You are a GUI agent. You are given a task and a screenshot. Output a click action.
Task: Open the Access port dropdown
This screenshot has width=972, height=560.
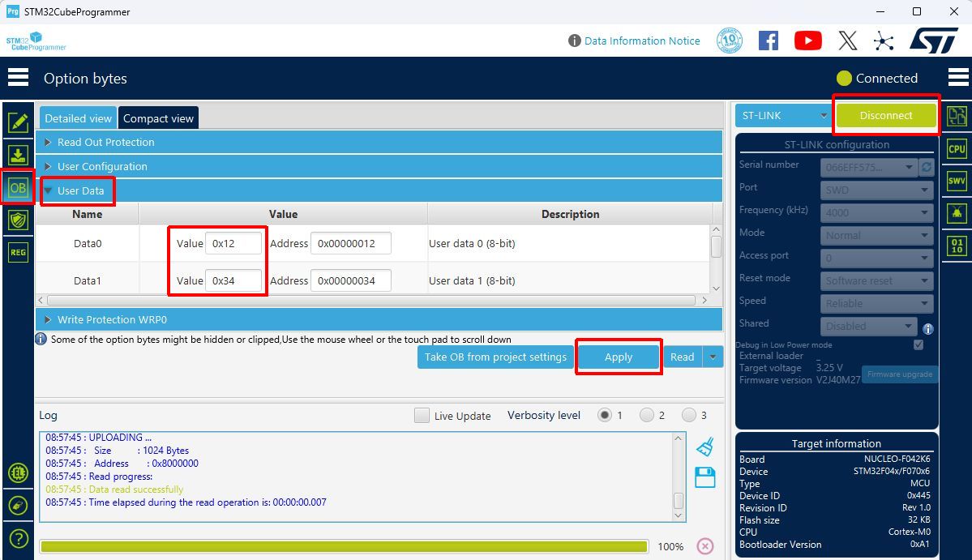pos(876,258)
